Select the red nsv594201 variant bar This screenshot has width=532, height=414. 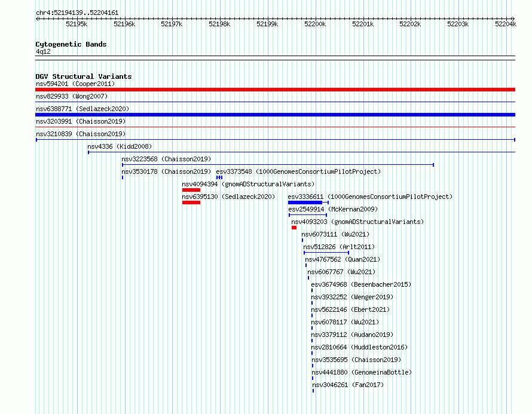pos(275,90)
